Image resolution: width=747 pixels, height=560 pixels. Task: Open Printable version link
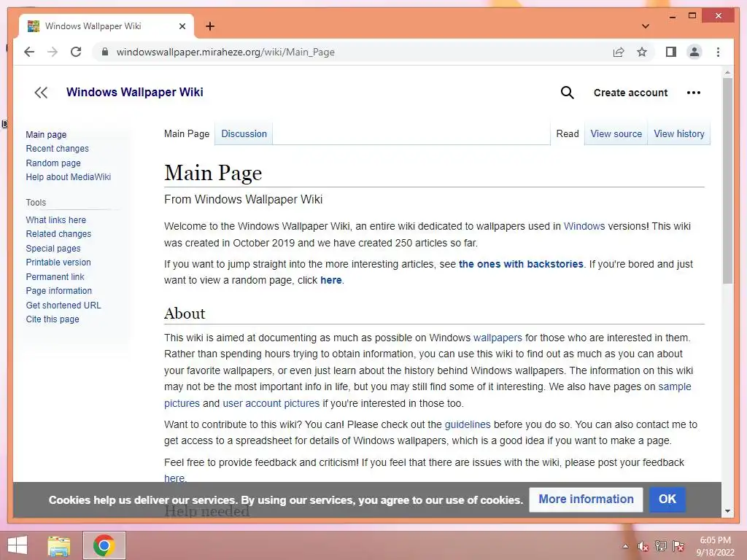(58, 262)
